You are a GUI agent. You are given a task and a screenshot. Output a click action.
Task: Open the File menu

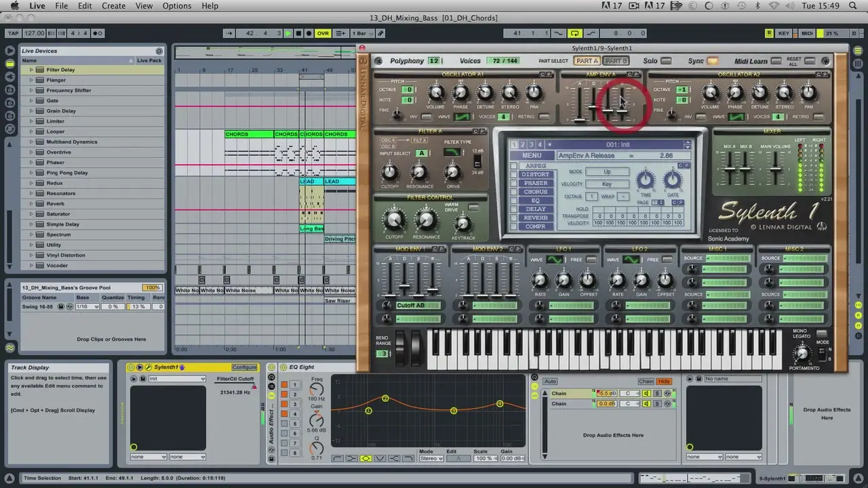point(61,6)
